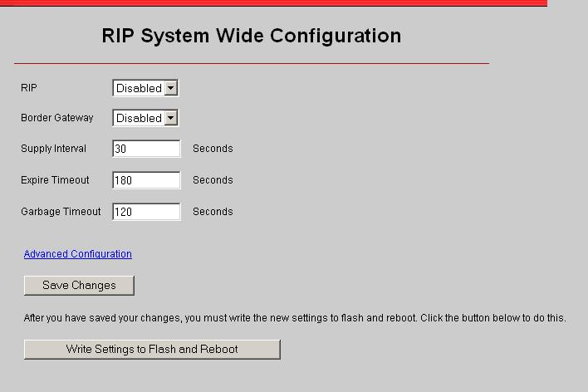Click the Garbage Timeout label

[x=61, y=212]
